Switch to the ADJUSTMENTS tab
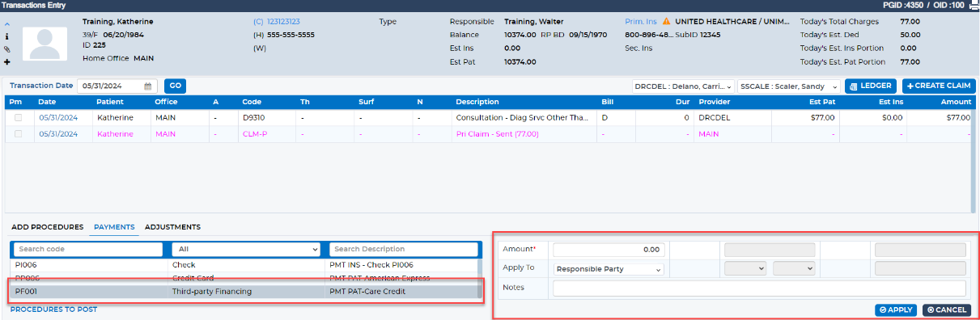The width and height of the screenshot is (980, 320). [x=172, y=227]
